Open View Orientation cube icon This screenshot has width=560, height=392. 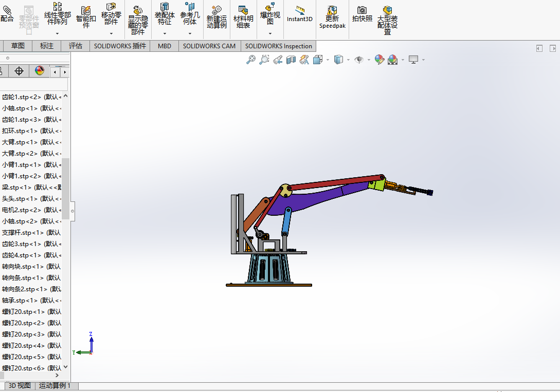tap(317, 60)
